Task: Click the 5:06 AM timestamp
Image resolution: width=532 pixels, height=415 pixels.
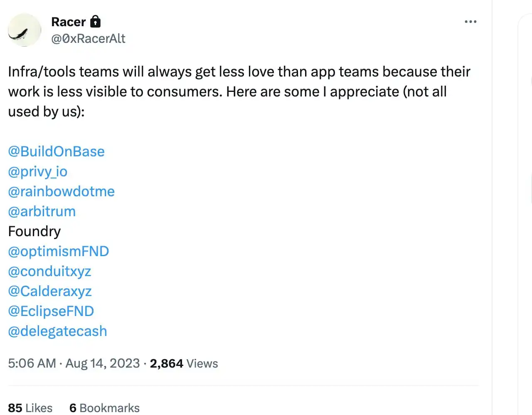Action: point(32,363)
